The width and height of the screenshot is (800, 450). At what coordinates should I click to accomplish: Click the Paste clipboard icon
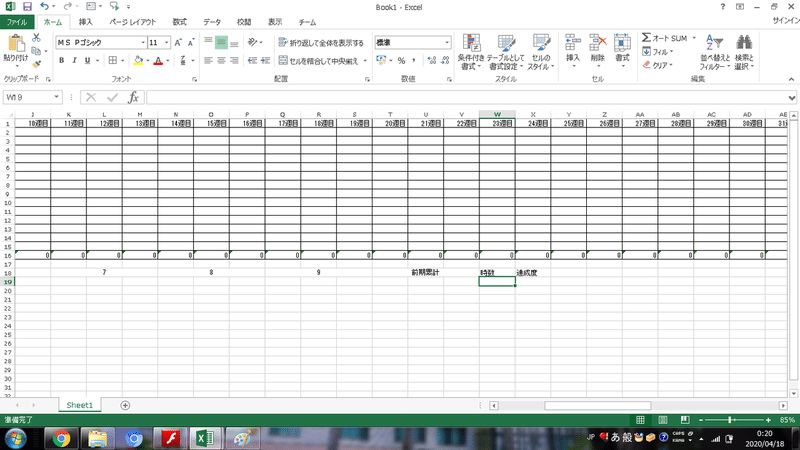(16, 43)
